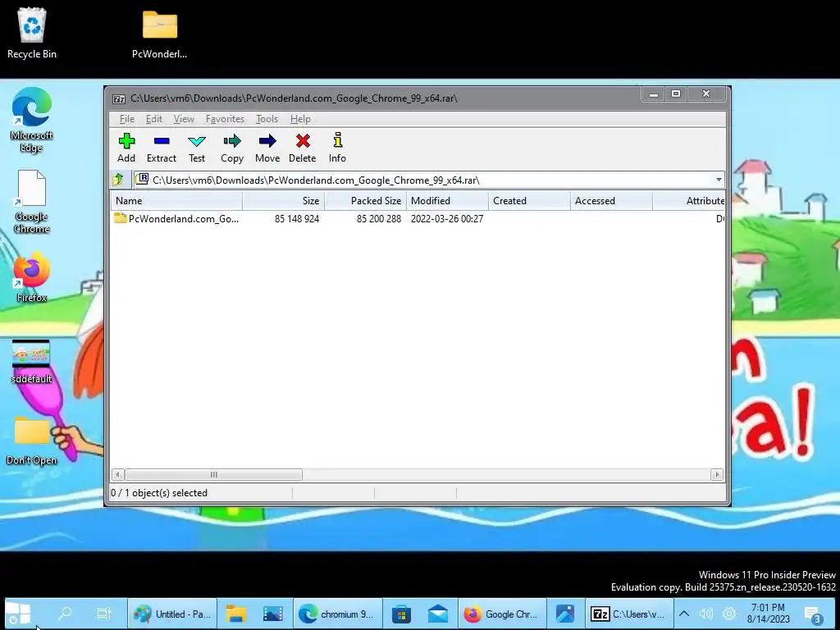The height and width of the screenshot is (630, 840).
Task: Open the File menu
Action: click(x=127, y=119)
